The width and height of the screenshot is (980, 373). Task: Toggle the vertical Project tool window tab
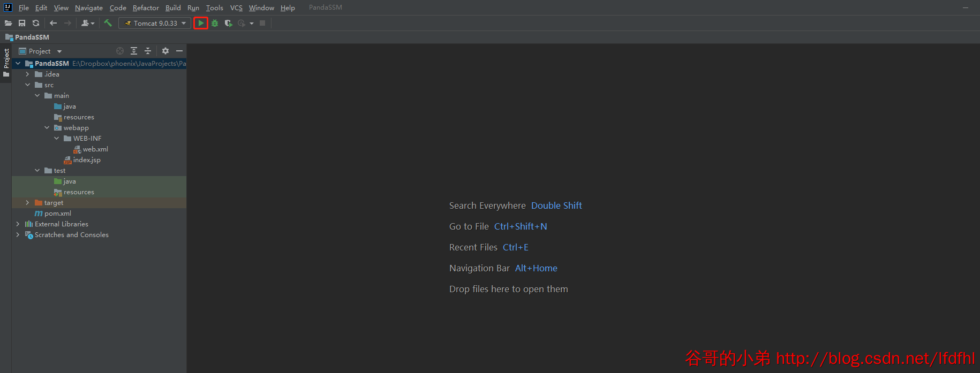coord(6,62)
